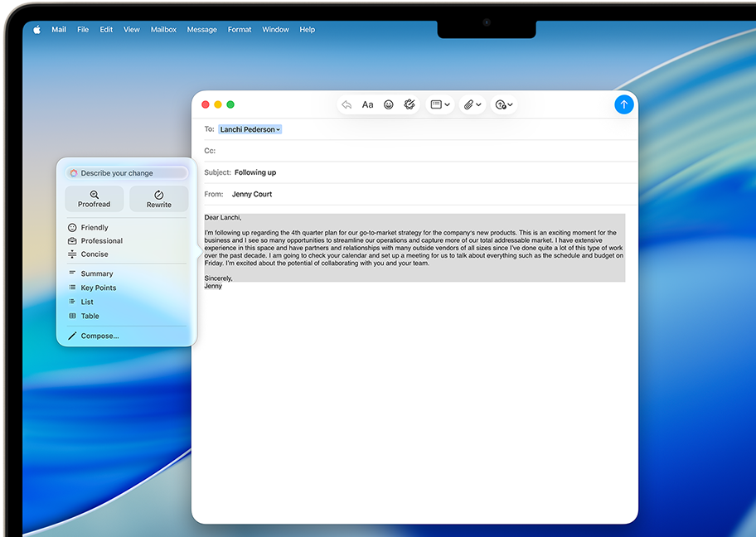Send the email with the blue arrow button
756x537 pixels.
pos(623,104)
